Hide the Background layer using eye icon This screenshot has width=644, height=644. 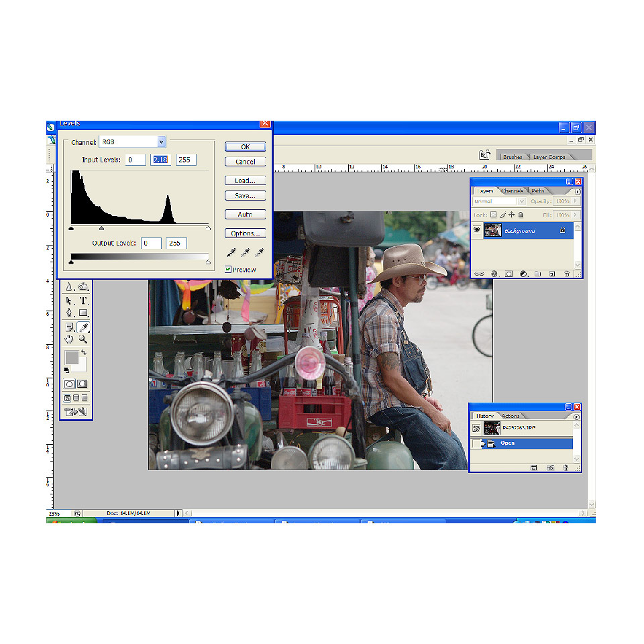click(478, 230)
